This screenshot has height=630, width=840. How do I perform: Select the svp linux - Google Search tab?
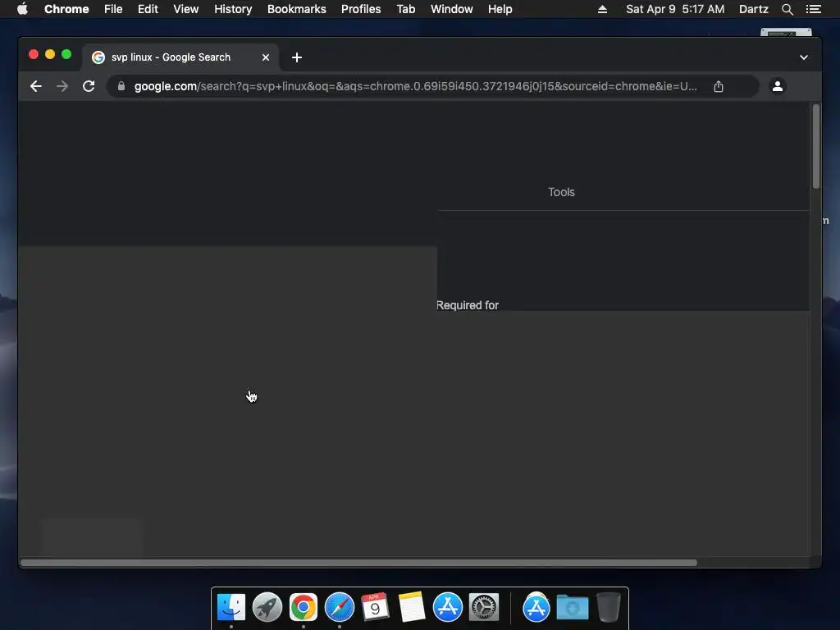coord(180,57)
